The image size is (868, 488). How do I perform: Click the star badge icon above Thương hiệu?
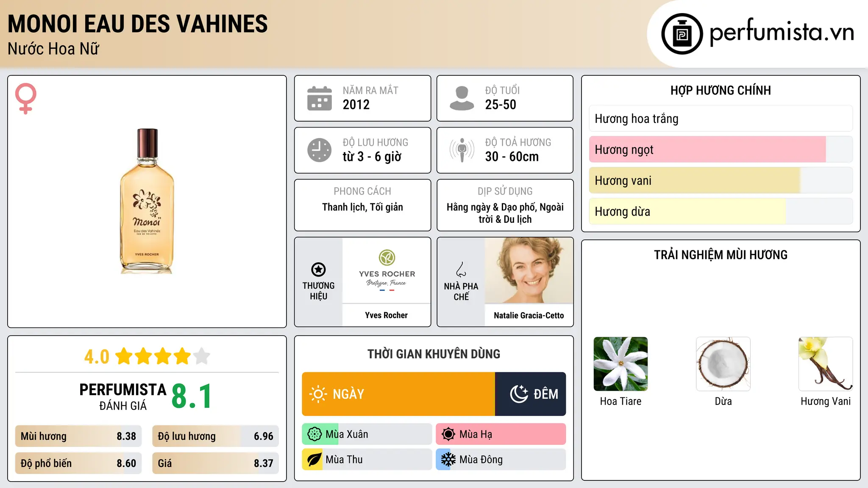point(318,269)
